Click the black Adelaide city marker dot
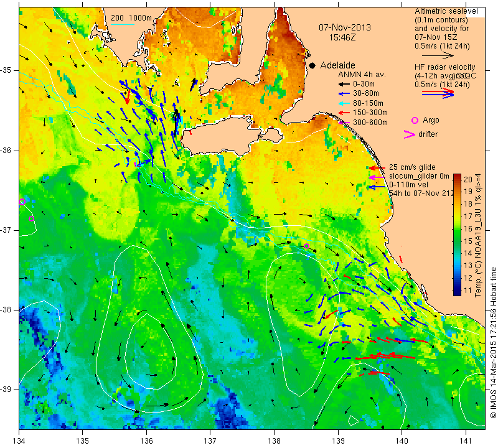 click(x=312, y=66)
